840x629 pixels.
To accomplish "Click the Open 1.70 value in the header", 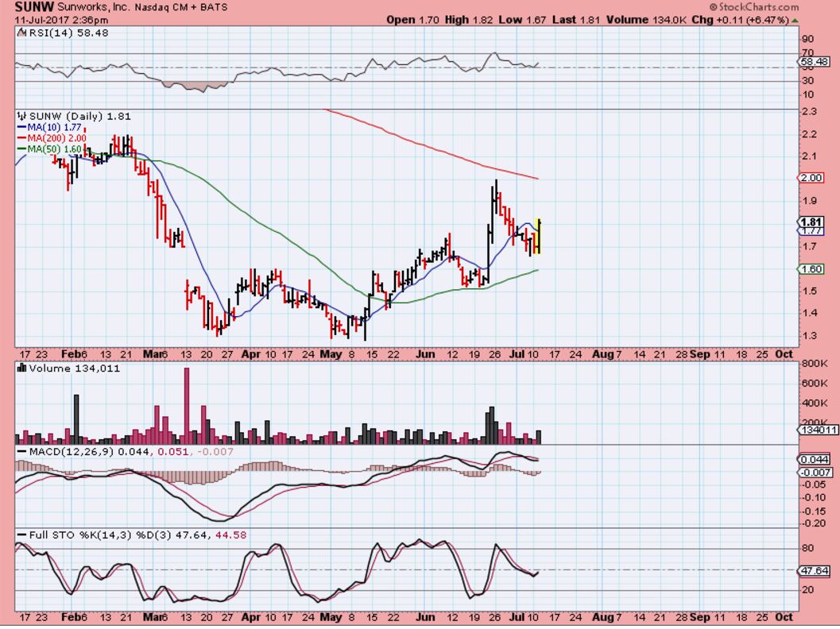I will 412,20.
